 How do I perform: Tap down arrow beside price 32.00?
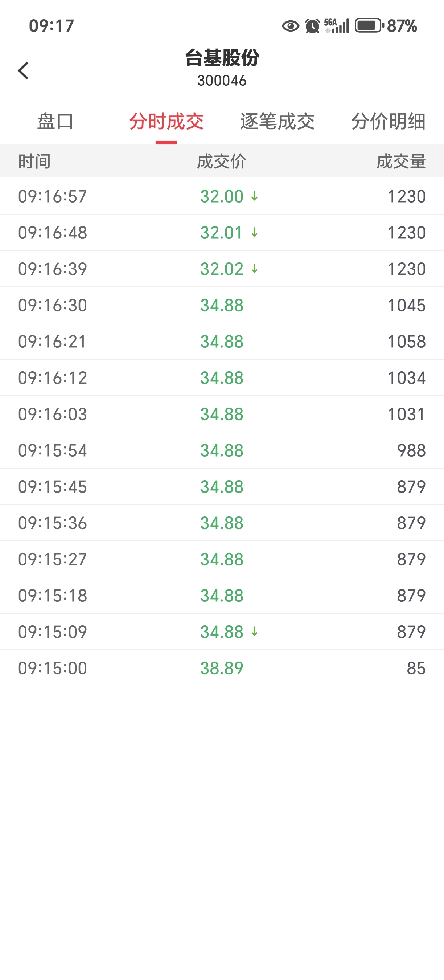pos(254,196)
